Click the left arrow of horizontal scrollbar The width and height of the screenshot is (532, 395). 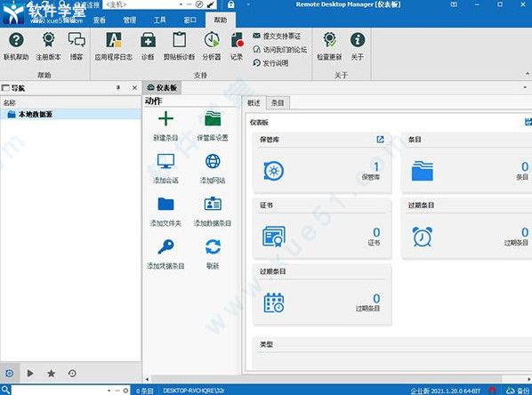click(147, 379)
